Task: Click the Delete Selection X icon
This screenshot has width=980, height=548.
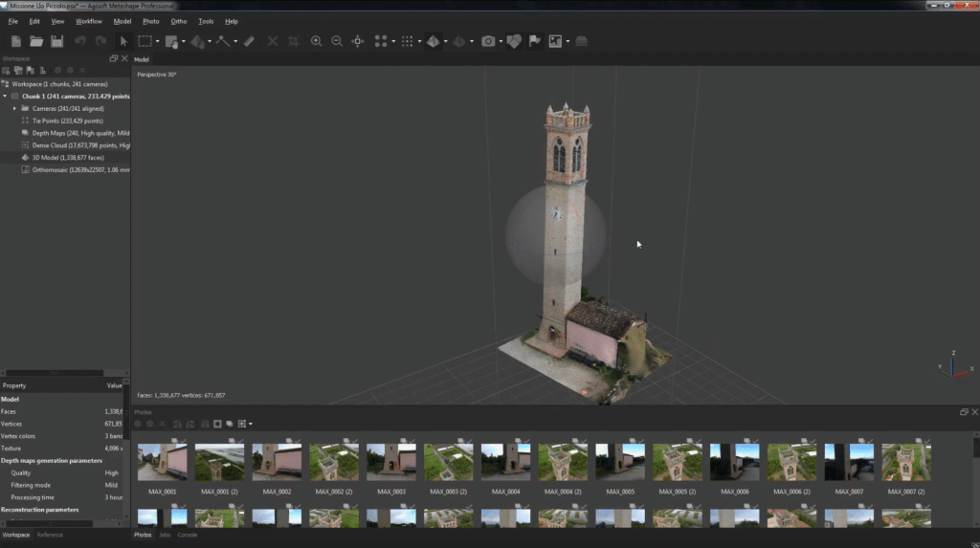Action: (273, 41)
